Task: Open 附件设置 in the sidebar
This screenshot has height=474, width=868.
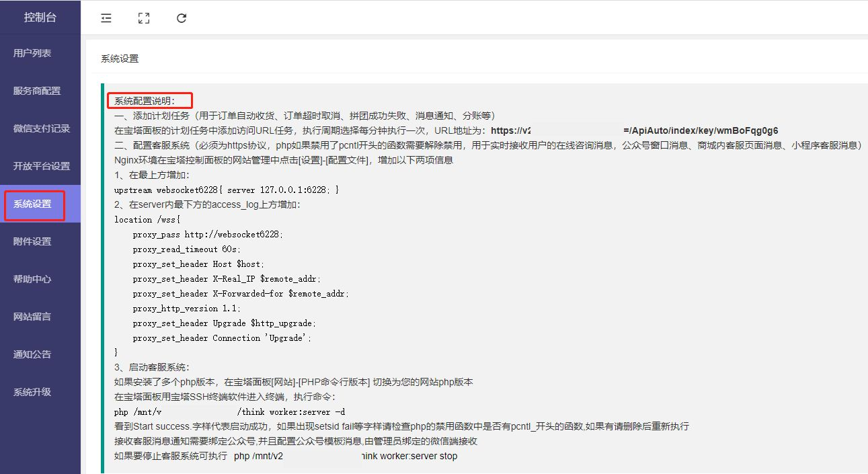Action: [x=32, y=241]
